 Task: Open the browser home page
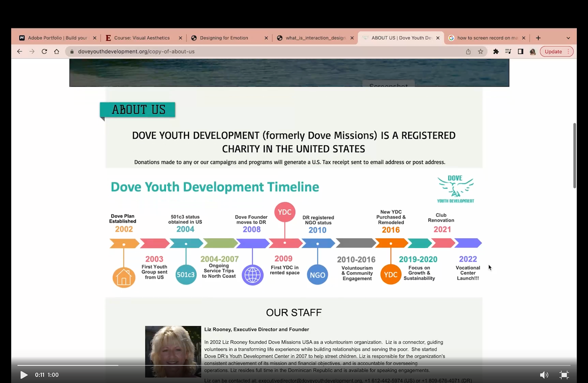point(57,52)
